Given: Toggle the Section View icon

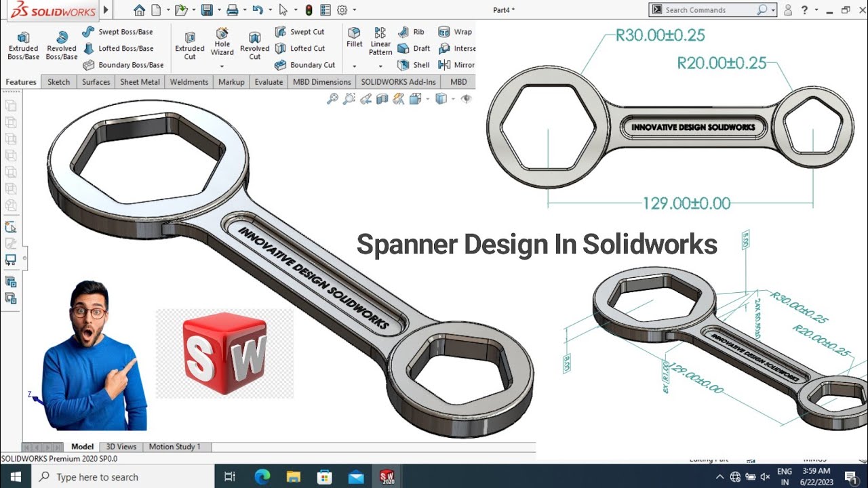Looking at the screenshot, I should point(382,99).
